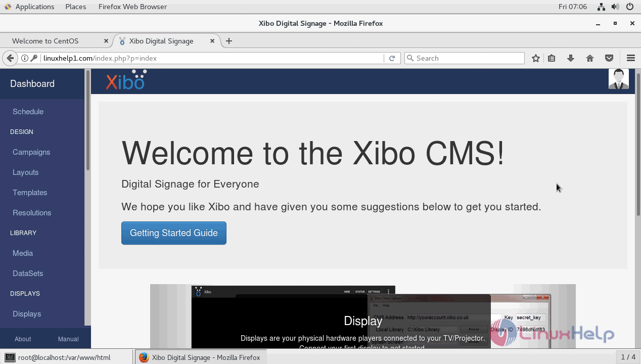Go to Media library in the sidebar
The height and width of the screenshot is (364, 641).
click(x=23, y=253)
